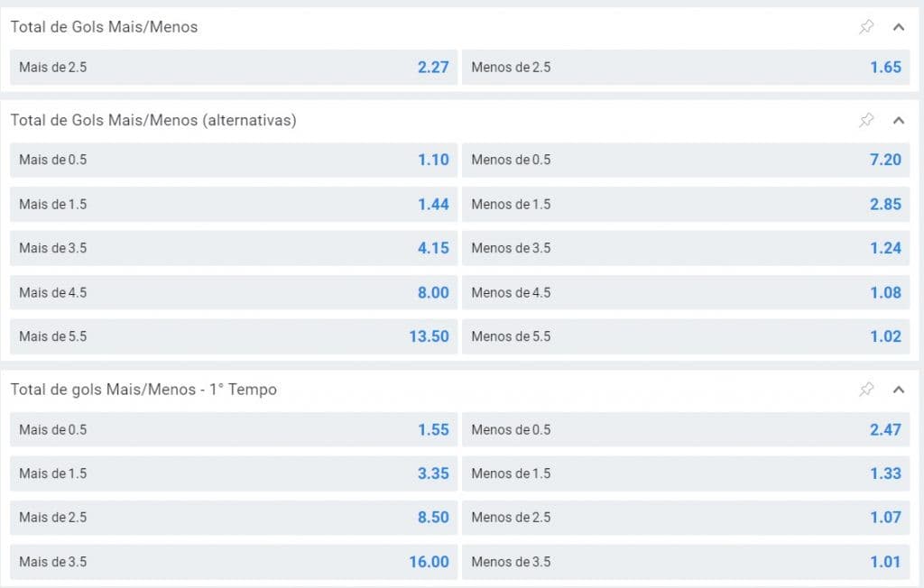Select Menos de 1.5 at odds 2.85
Viewport: 924px width, 588px height.
[x=686, y=204]
